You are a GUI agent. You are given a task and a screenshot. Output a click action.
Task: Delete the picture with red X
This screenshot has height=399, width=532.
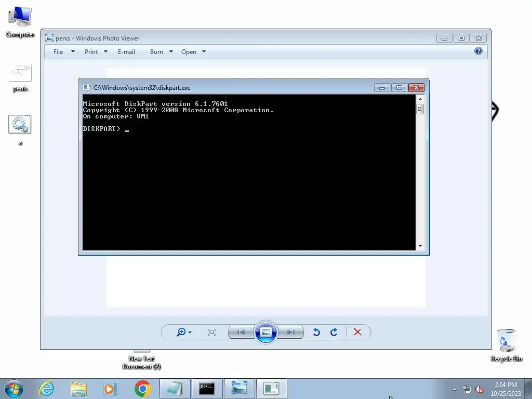(x=357, y=332)
